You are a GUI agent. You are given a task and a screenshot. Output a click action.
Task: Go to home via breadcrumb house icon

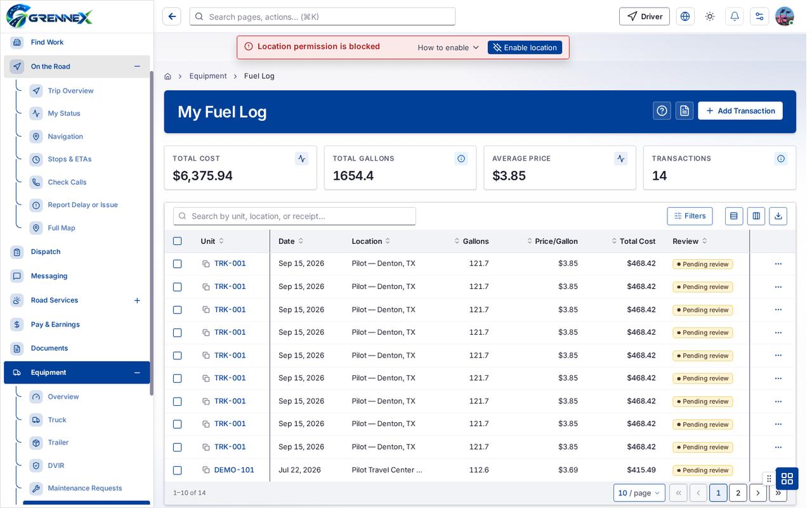pyautogui.click(x=167, y=76)
